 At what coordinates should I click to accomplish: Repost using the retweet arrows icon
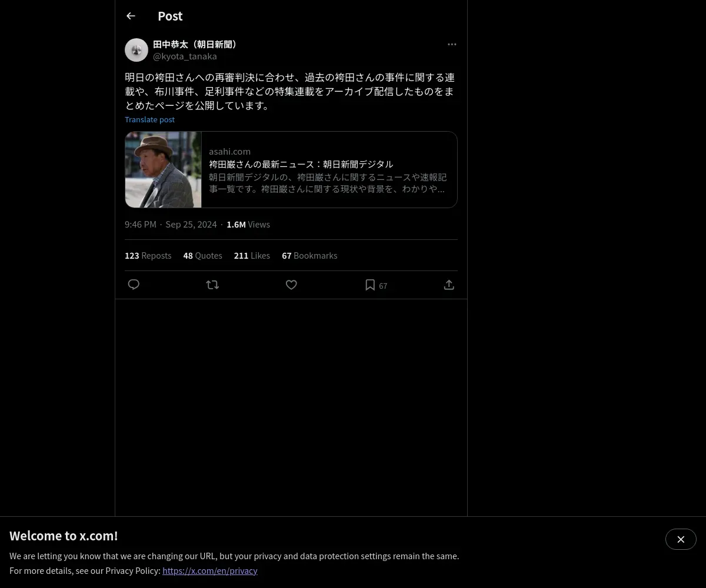click(212, 285)
